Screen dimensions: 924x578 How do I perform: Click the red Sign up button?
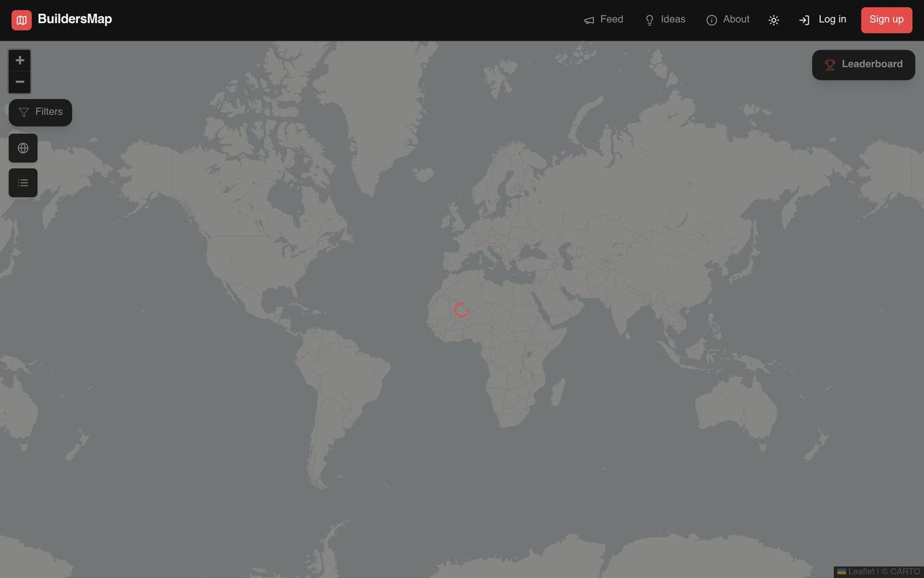(x=886, y=20)
